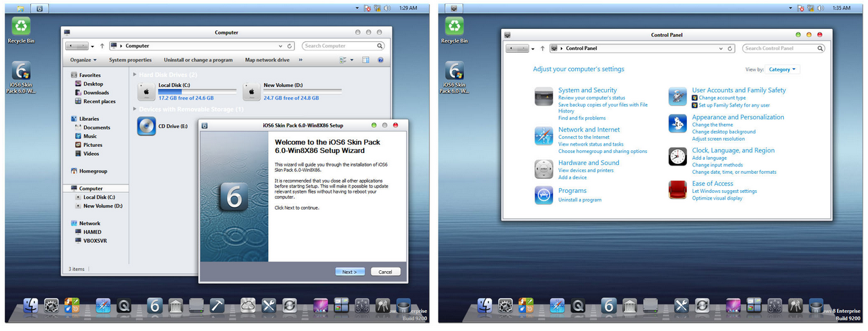Image resolution: width=868 pixels, height=331 pixels.
Task: Click Map network drive
Action: tap(267, 60)
